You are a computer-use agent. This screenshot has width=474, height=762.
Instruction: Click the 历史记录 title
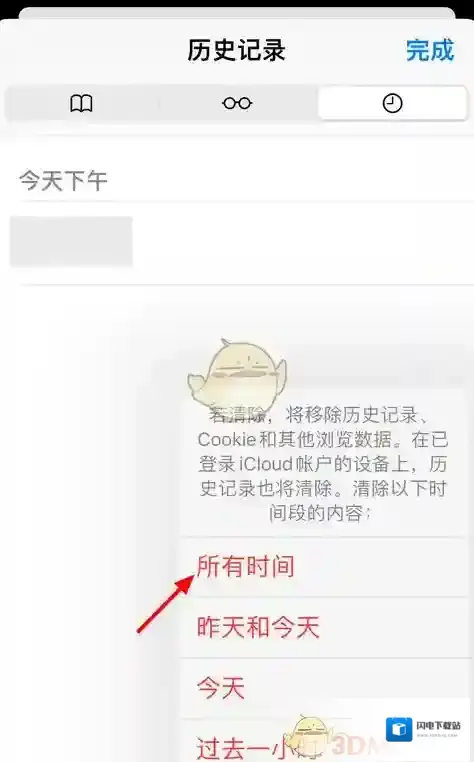pyautogui.click(x=236, y=50)
